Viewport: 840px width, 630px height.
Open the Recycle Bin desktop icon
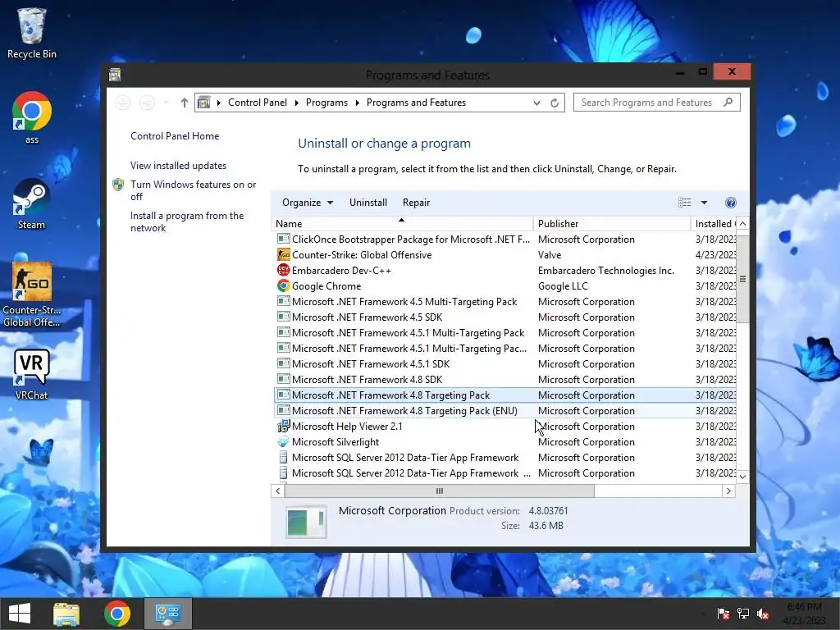[x=32, y=33]
